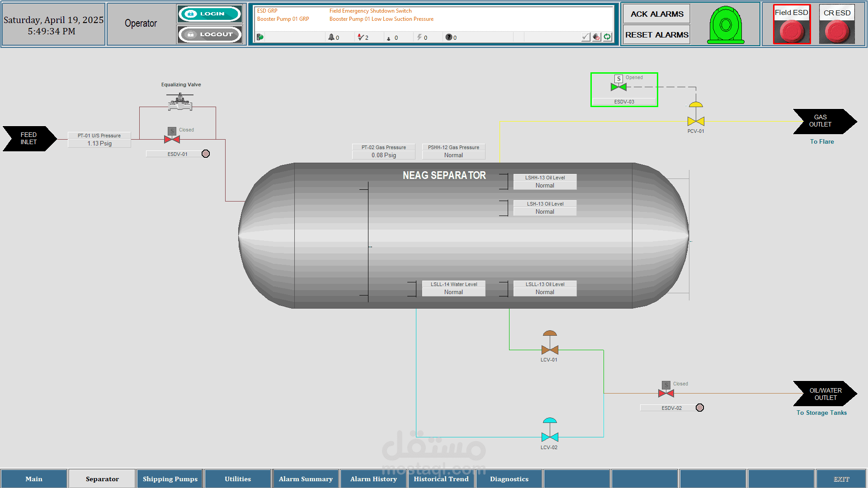Click the alarm banner refresh icon
Viewport: 868px width, 488px height.
607,37
